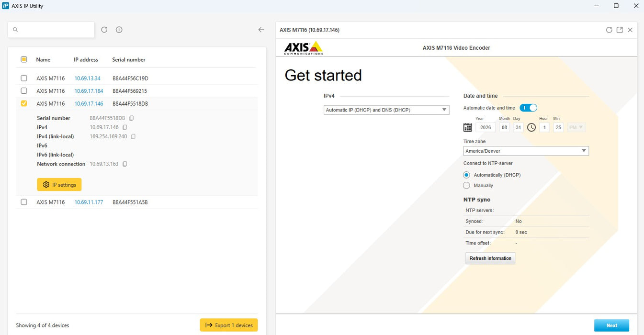Open the Time zone America/Denver dropdown

click(526, 151)
